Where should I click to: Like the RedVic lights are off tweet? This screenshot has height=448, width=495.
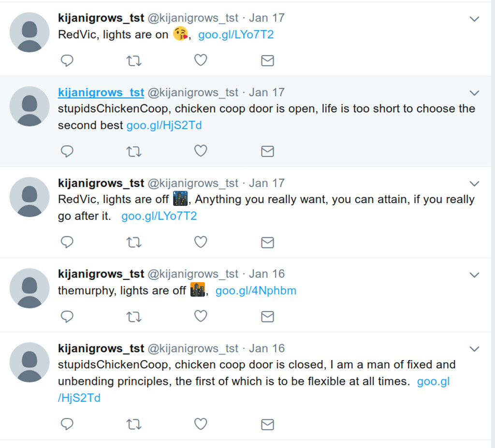click(201, 242)
